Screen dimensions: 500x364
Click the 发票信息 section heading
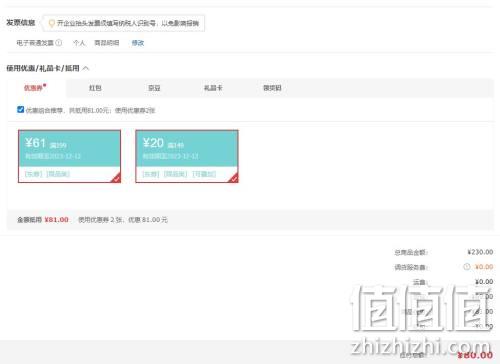(21, 23)
